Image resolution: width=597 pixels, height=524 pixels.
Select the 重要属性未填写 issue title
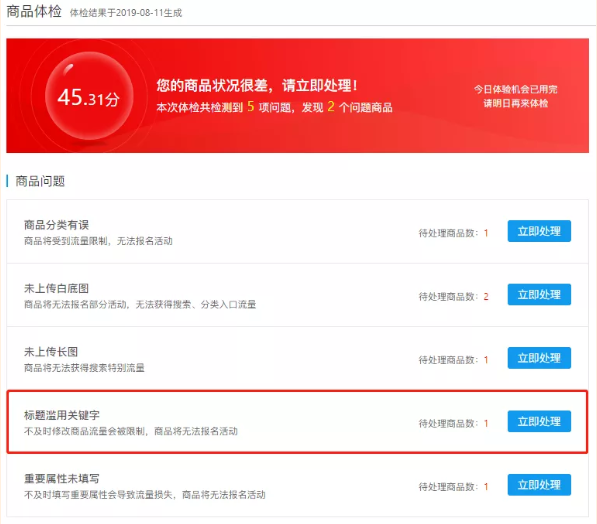click(62, 479)
